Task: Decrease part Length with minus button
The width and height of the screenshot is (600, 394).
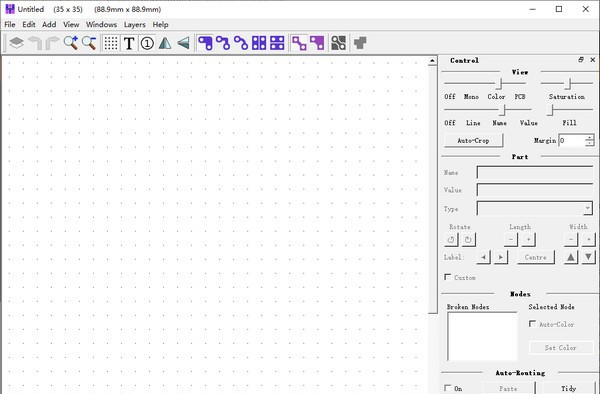Action: coord(511,240)
